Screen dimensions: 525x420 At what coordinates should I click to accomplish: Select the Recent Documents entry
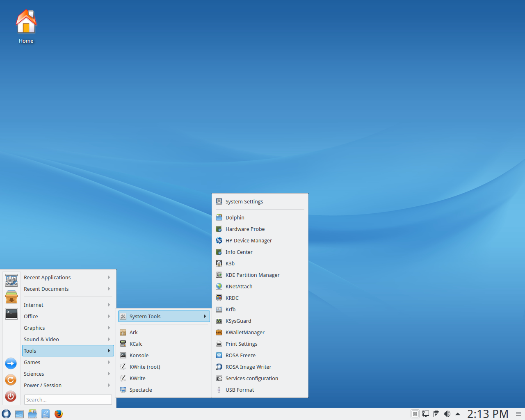[x=68, y=289]
